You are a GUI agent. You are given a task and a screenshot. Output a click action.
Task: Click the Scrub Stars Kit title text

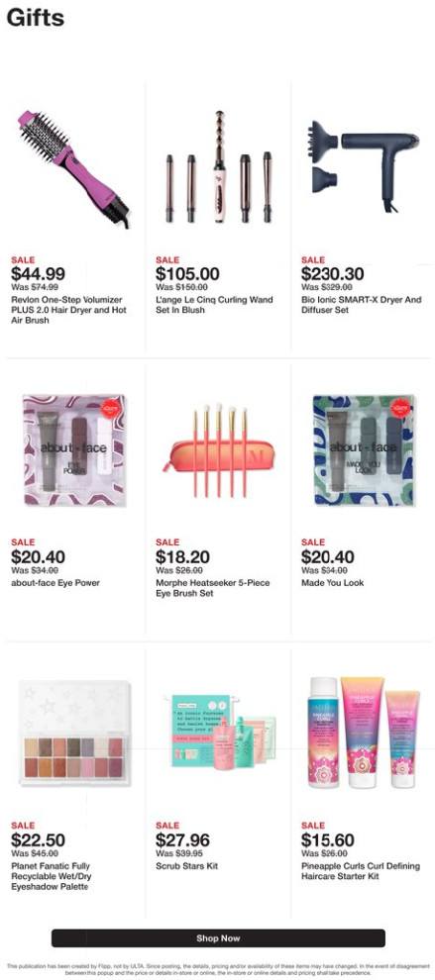click(x=186, y=866)
